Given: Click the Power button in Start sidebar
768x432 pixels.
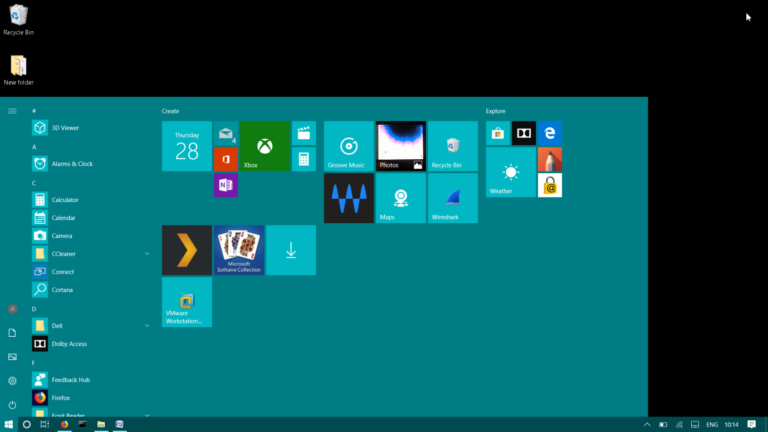Looking at the screenshot, I should (x=12, y=405).
